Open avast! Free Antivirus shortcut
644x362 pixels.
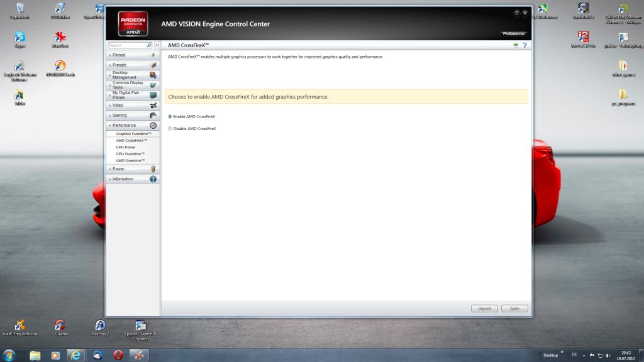pyautogui.click(x=19, y=328)
